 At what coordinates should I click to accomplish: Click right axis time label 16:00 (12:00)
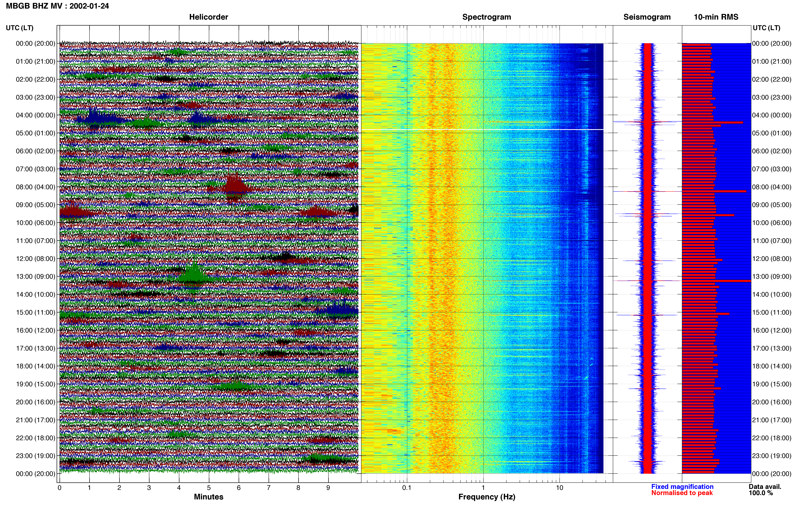coord(772,330)
